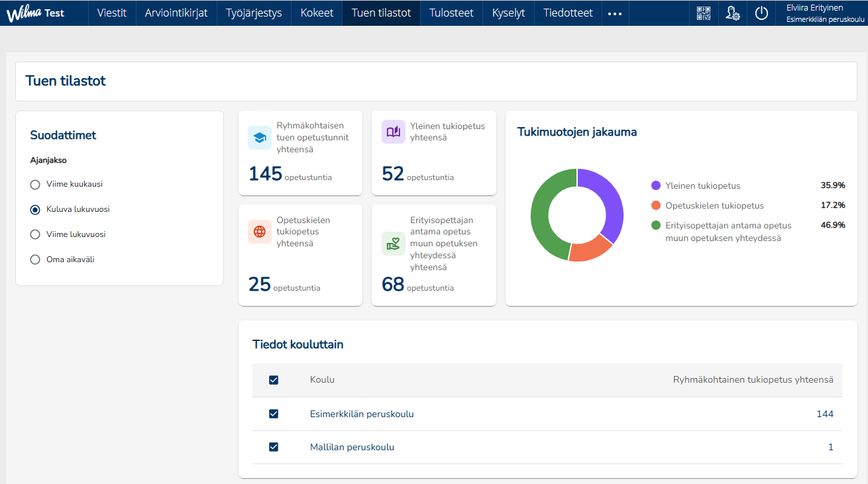This screenshot has width=868, height=484.
Task: Go to the Työjärjestys tab
Action: point(254,13)
